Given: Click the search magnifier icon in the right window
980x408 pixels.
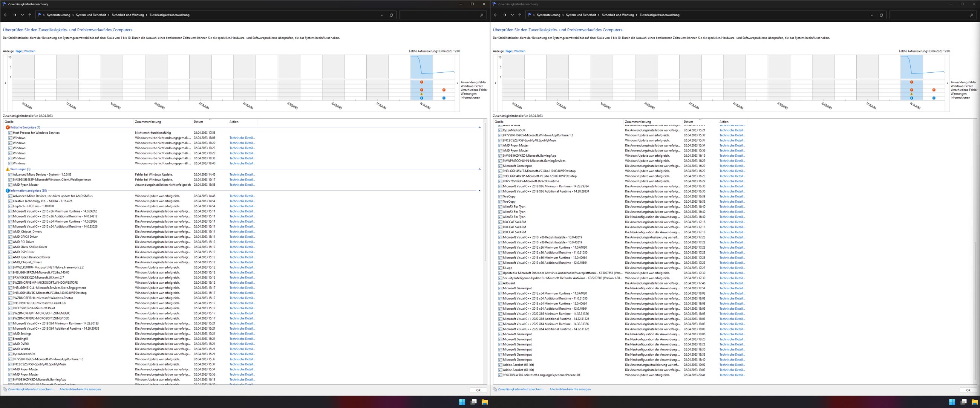Looking at the screenshot, I should point(971,15).
